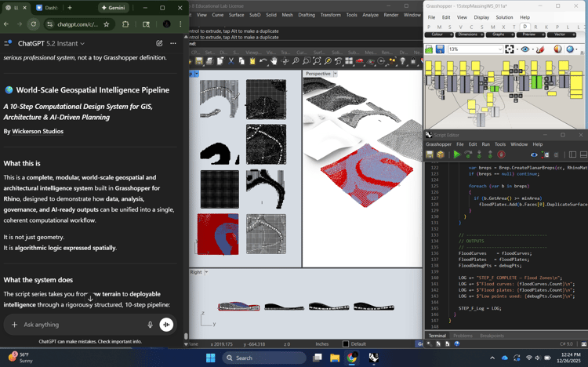The width and height of the screenshot is (588, 367).
Task: Click the Default layer color swatch
Action: (x=346, y=344)
